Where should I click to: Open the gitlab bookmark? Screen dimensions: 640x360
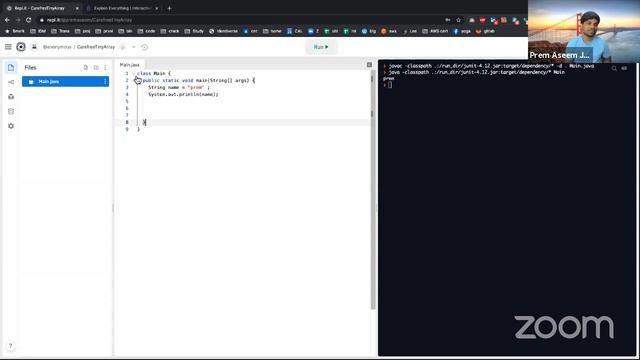coord(486,31)
